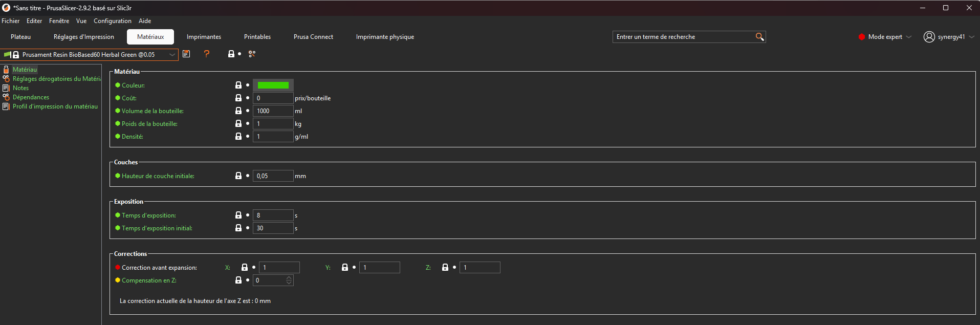Click the lock icon beside Poids de la bouteille
The image size is (980, 325).
(238, 123)
